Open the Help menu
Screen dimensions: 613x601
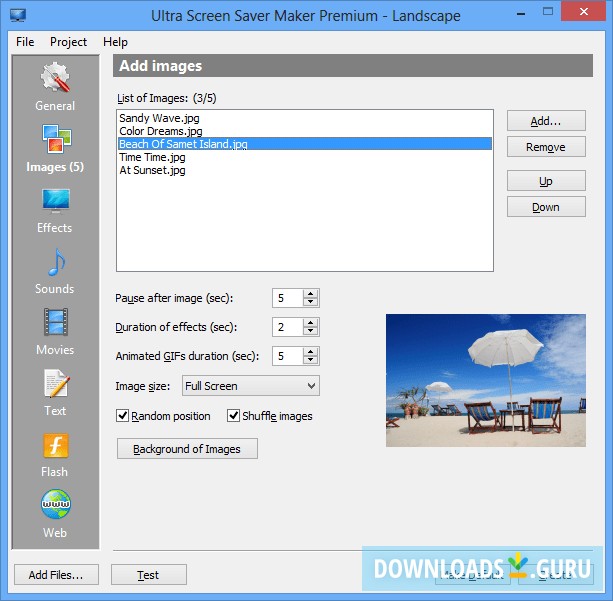point(115,42)
